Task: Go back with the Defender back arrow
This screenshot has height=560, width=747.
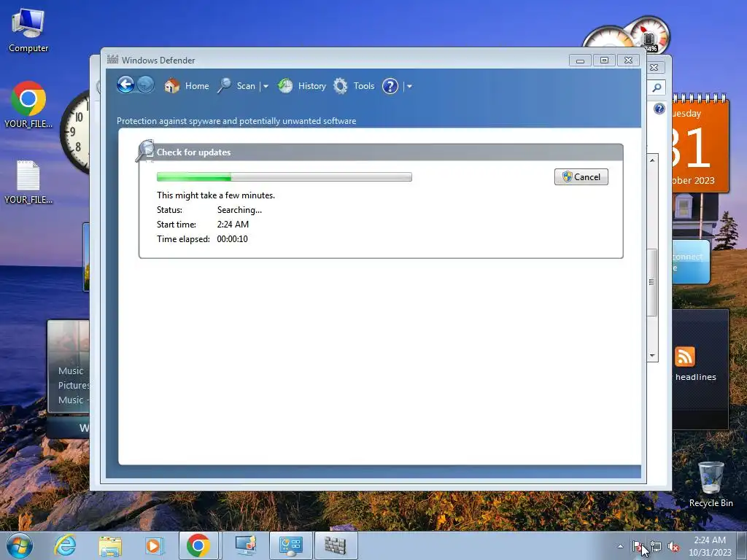Action: point(125,85)
